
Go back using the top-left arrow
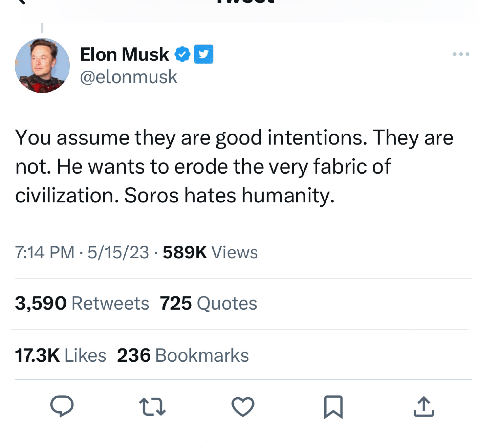tap(21, 2)
